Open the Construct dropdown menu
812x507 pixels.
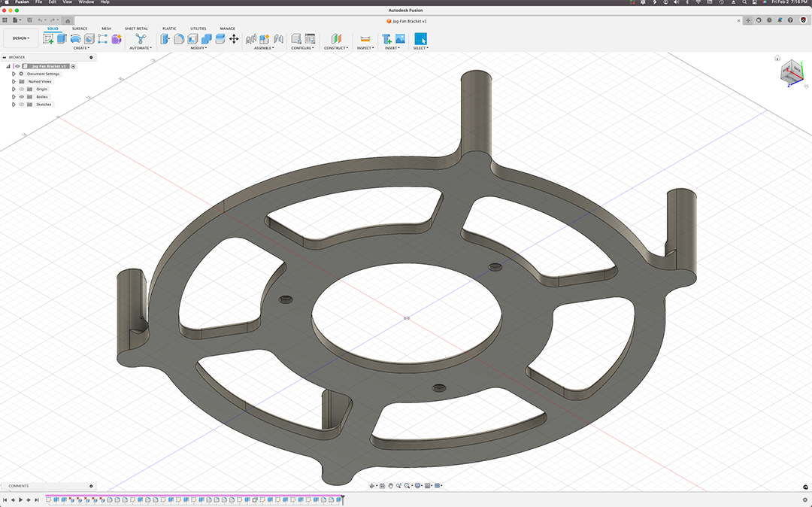click(x=336, y=48)
